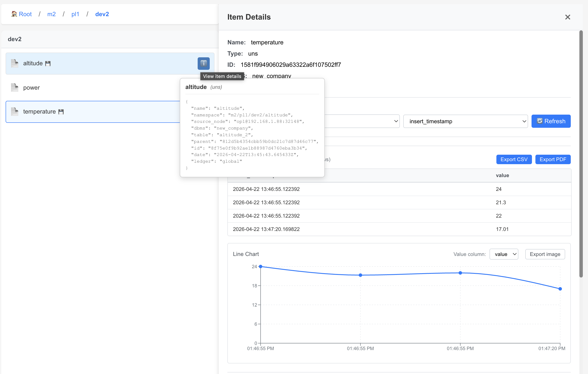This screenshot has width=588, height=374.
Task: Click the file icon next to temperature
Action: 15,112
